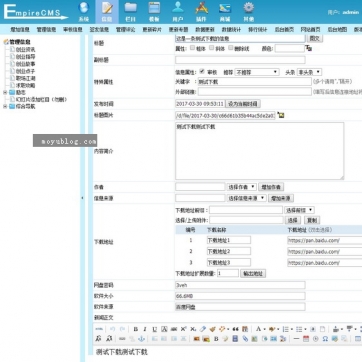Apply subscript in the editor toolbar
Viewport: 362px width, 362px height.
(x=193, y=329)
